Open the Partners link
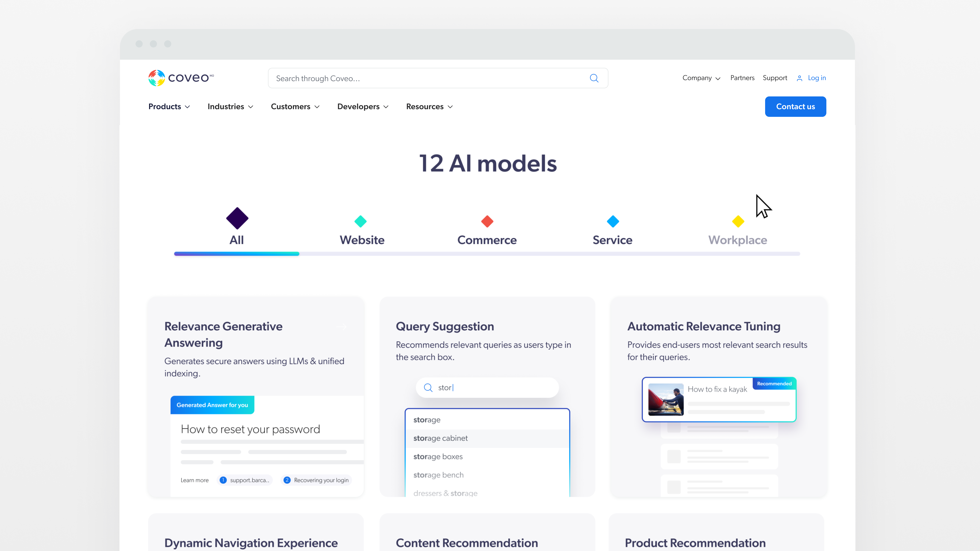This screenshot has width=980, height=551. [x=742, y=78]
